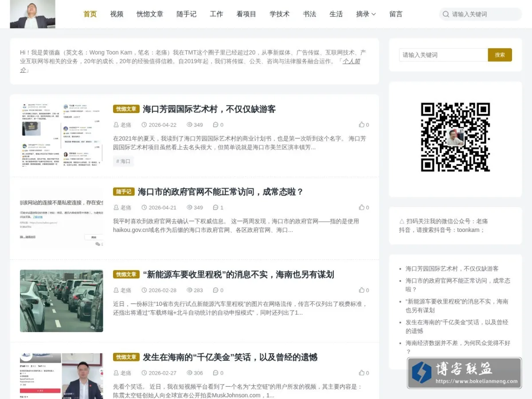Open thumbnail of the 千亿美金 post

pos(61,376)
